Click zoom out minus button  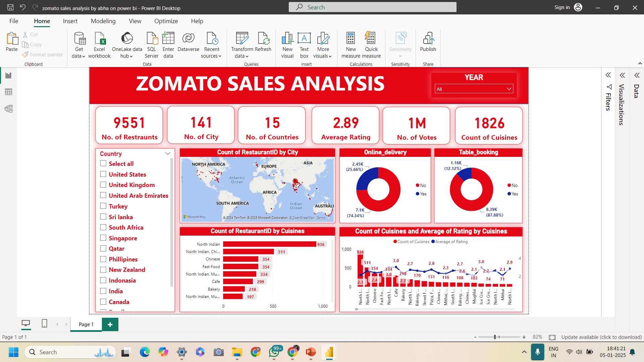tap(475, 337)
